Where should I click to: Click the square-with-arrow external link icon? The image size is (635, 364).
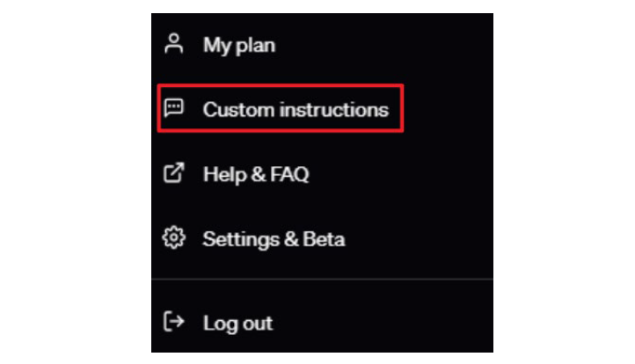tap(174, 173)
